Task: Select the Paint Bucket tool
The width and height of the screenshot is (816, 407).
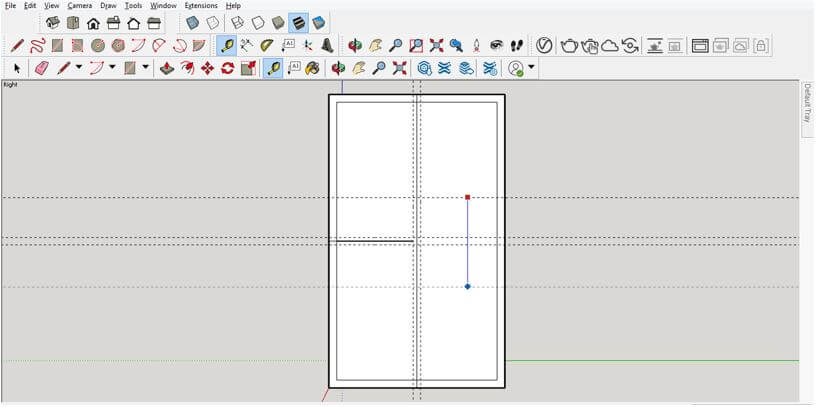Action: tap(312, 68)
